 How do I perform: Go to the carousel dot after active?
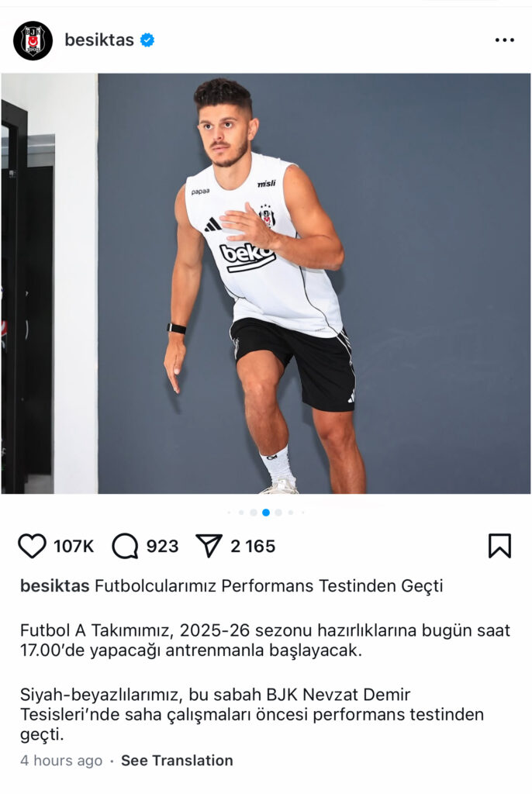coord(278,513)
